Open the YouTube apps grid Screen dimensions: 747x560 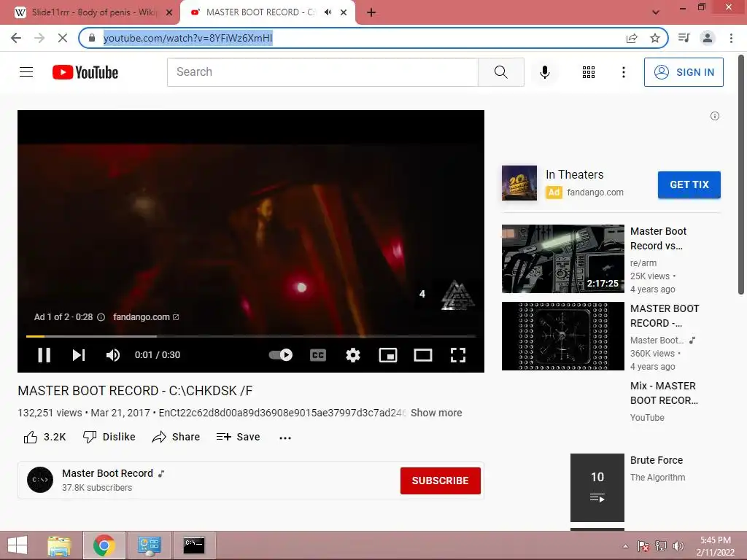[x=589, y=72]
